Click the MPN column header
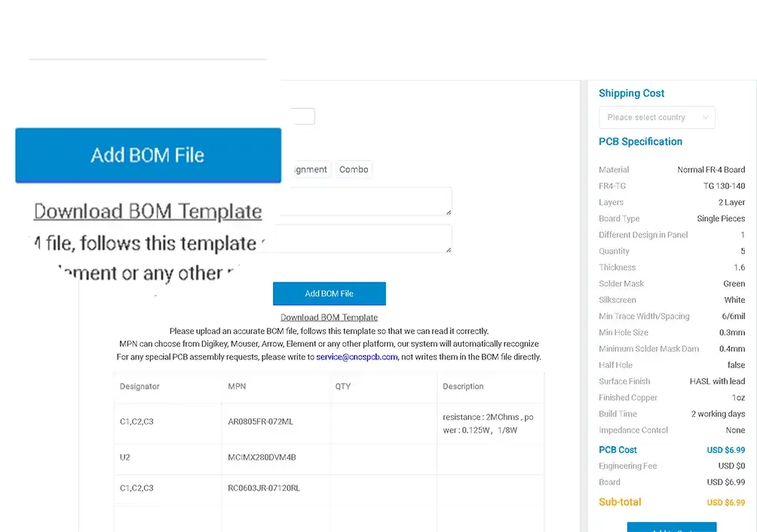 [x=237, y=387]
